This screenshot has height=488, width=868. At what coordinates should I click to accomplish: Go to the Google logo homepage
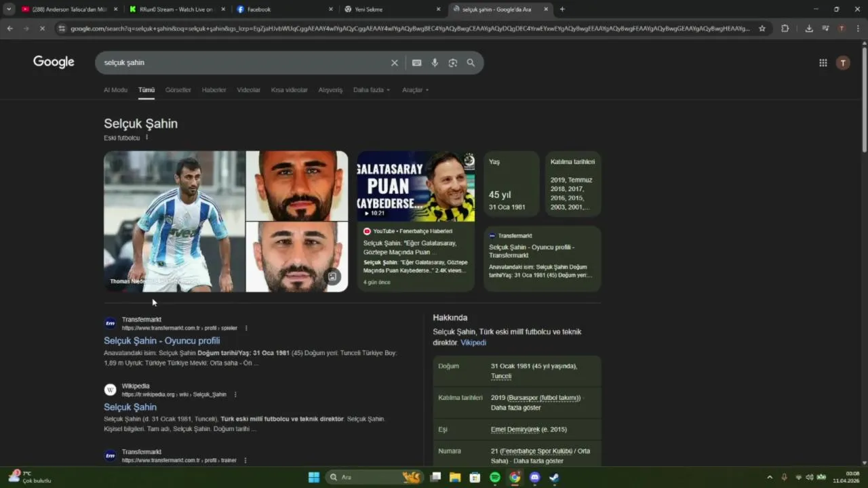pyautogui.click(x=54, y=62)
